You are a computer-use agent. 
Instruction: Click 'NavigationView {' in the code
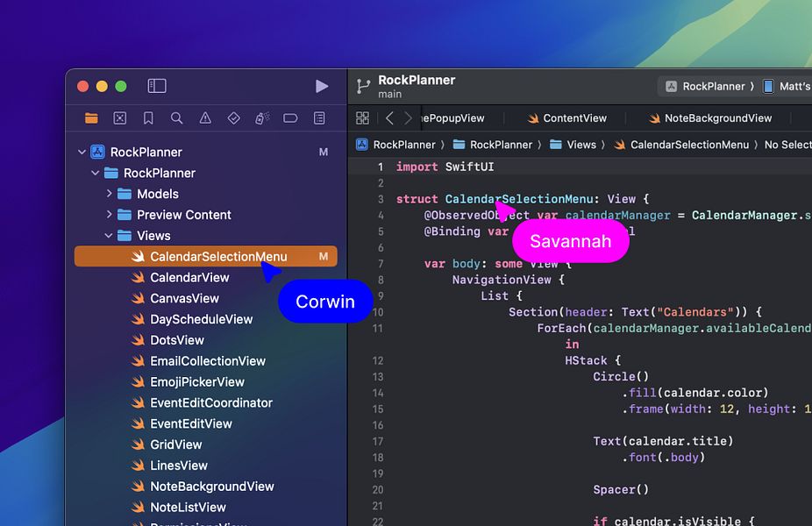[x=508, y=280]
